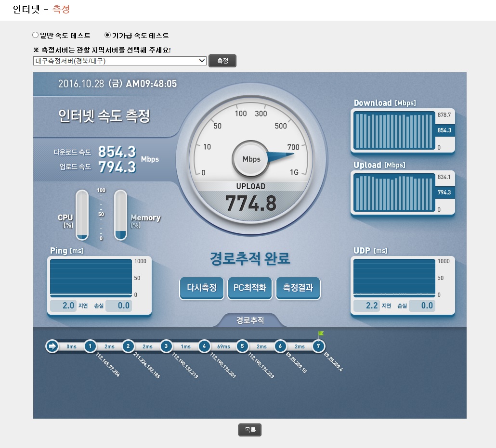
Task: Click the Download Mbps bar chart
Action: pyautogui.click(x=394, y=130)
